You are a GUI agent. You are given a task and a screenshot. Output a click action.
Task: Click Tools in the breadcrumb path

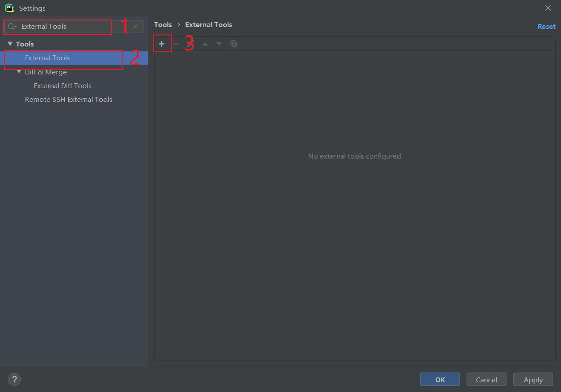(x=162, y=24)
